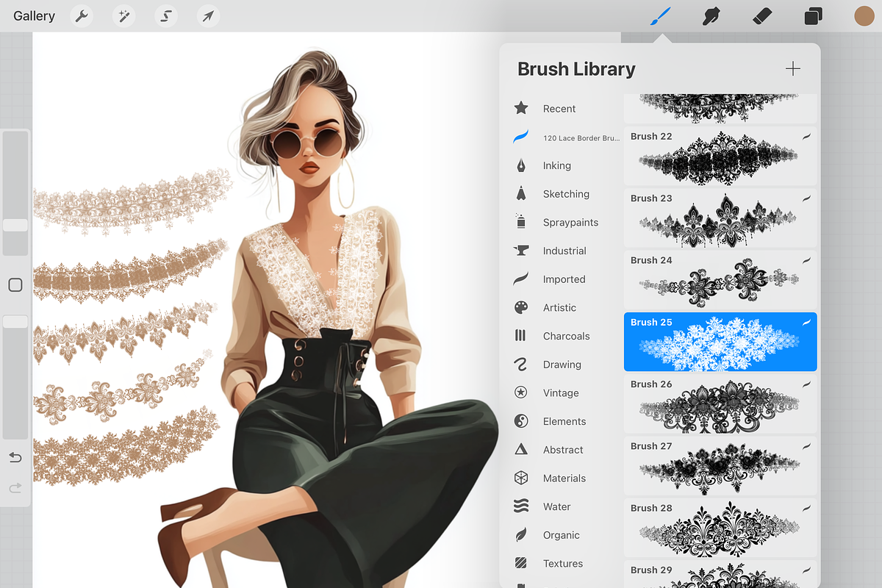Click the Artistic palette icon
This screenshot has height=588, width=882.
[x=521, y=307]
